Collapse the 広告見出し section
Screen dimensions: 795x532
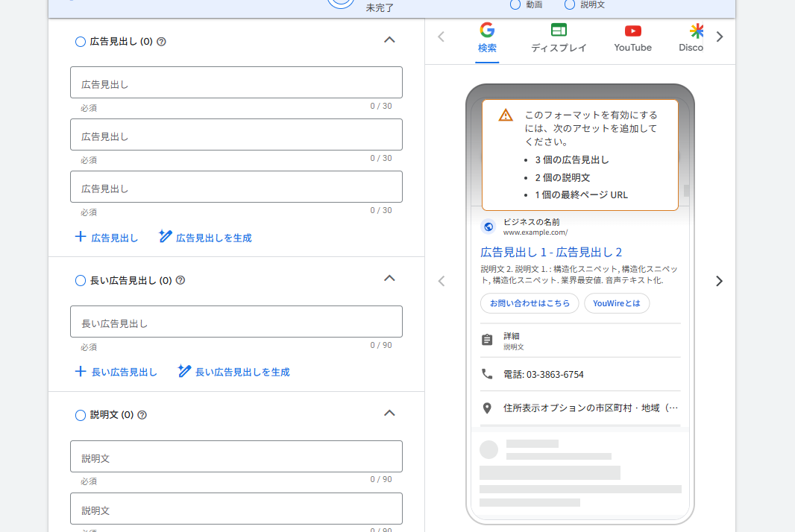click(x=389, y=40)
